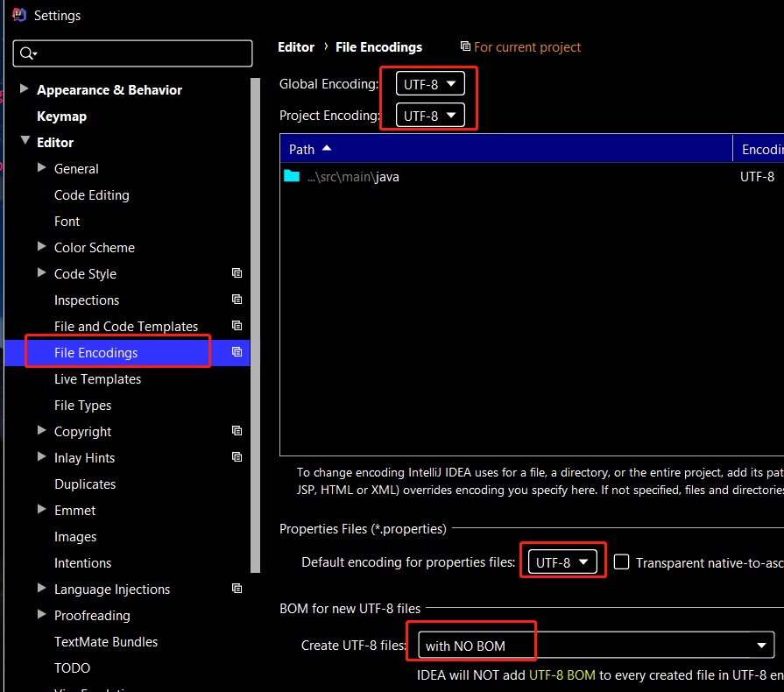Click the search magnifier icon in Settings
This screenshot has height=692, width=784.
coord(26,53)
